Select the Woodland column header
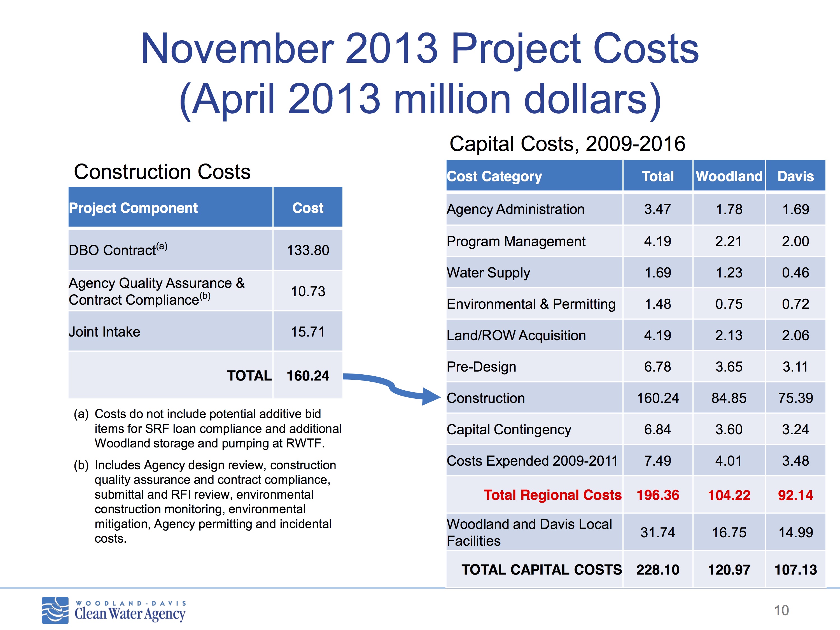 pyautogui.click(x=729, y=176)
